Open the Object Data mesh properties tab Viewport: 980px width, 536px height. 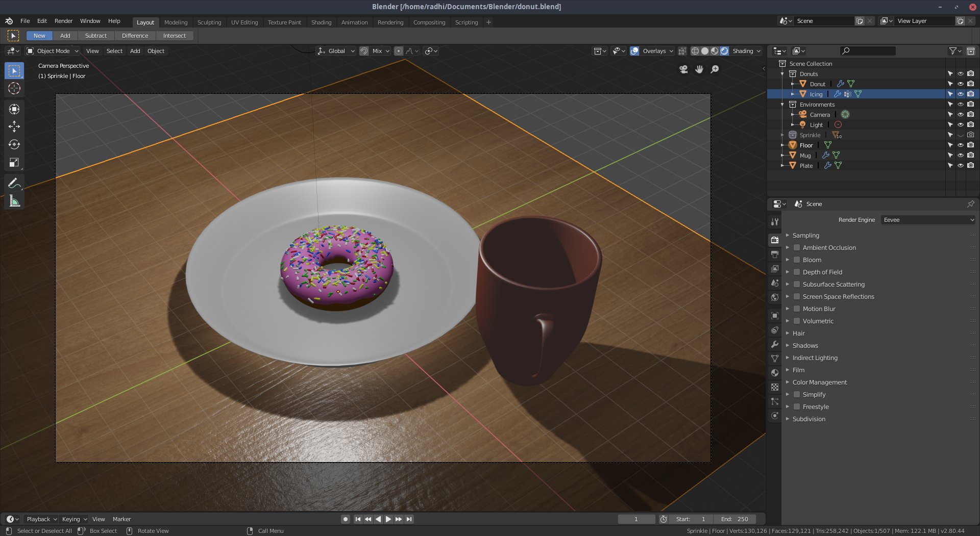point(775,359)
